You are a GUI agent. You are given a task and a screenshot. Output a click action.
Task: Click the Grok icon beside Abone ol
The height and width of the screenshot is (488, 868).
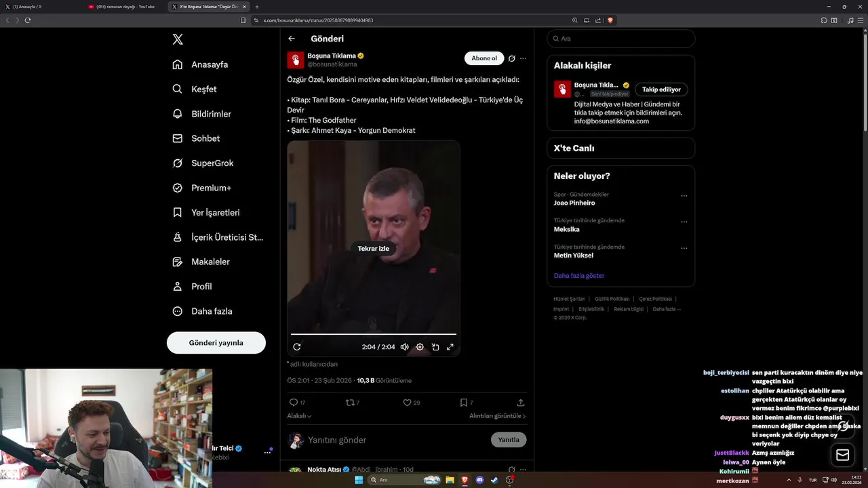[x=512, y=58]
